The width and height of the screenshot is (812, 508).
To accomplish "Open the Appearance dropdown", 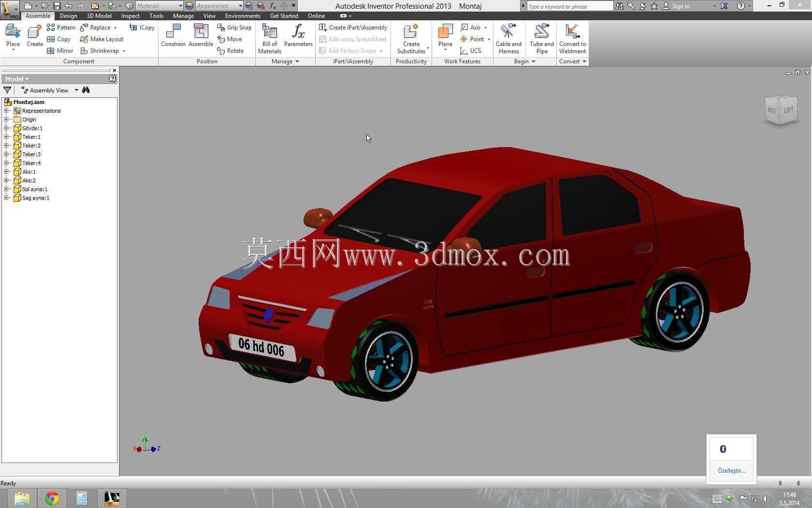I will point(219,6).
